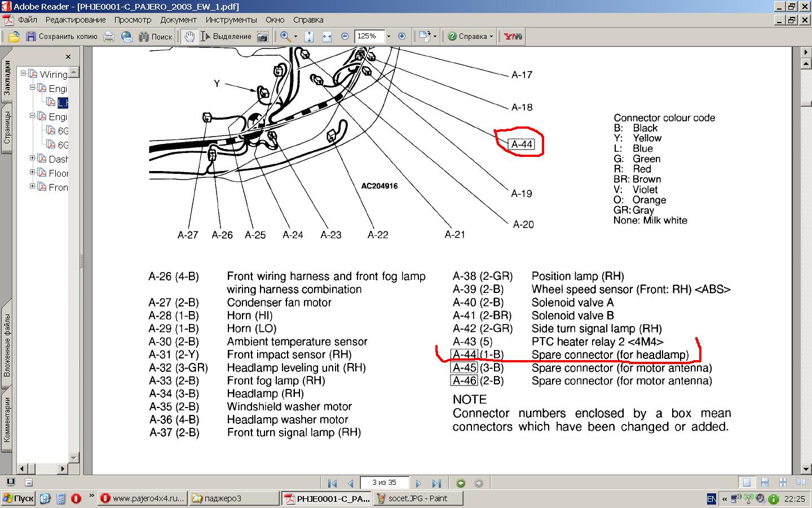Go to the next page arrow
The image size is (812, 508).
pos(418,483)
